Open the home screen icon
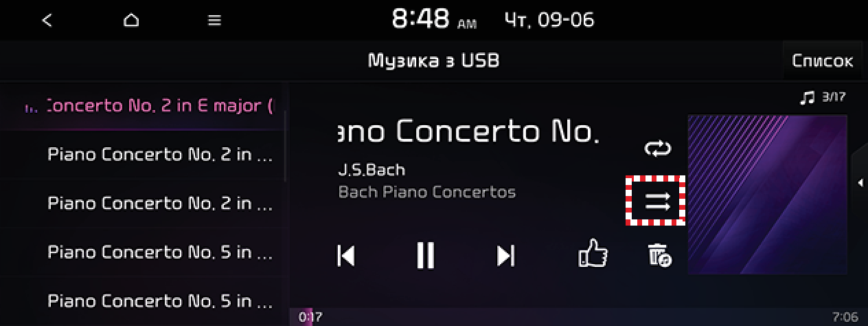 (x=130, y=21)
